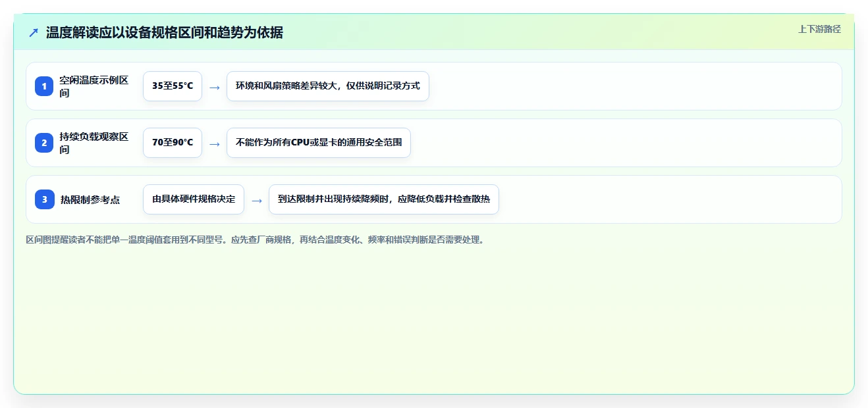Viewport: 868px width, 408px height.
Task: Click the 70至90°C value chip
Action: [173, 143]
